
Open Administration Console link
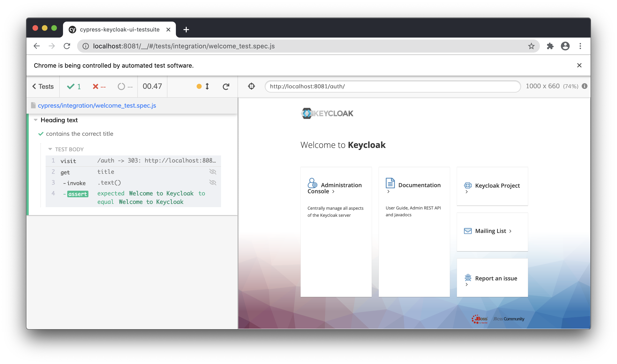point(334,188)
